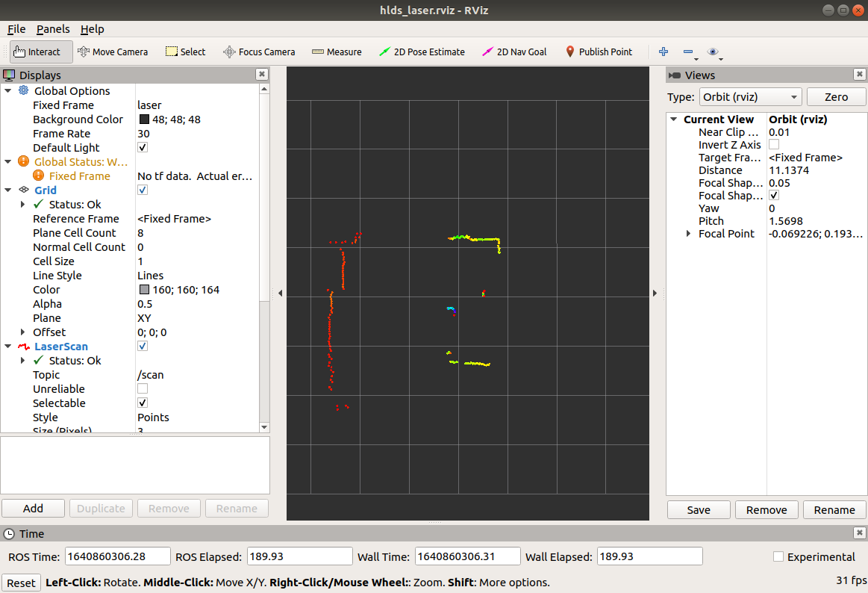Open the File menu

16,29
